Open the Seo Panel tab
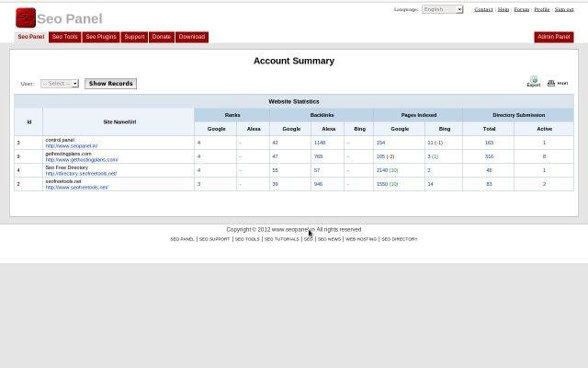This screenshot has width=588, height=368. click(31, 37)
